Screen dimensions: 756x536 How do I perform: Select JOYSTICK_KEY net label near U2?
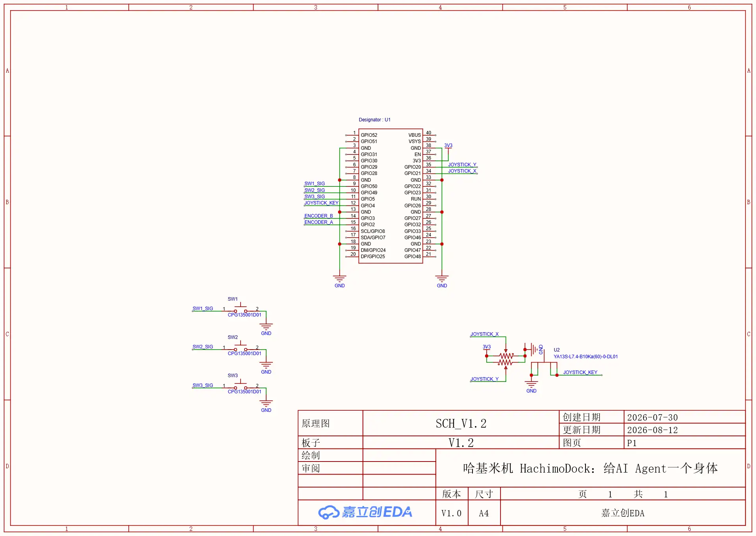[580, 372]
